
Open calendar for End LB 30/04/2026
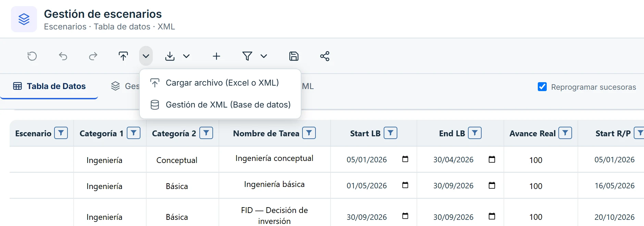[x=492, y=159]
